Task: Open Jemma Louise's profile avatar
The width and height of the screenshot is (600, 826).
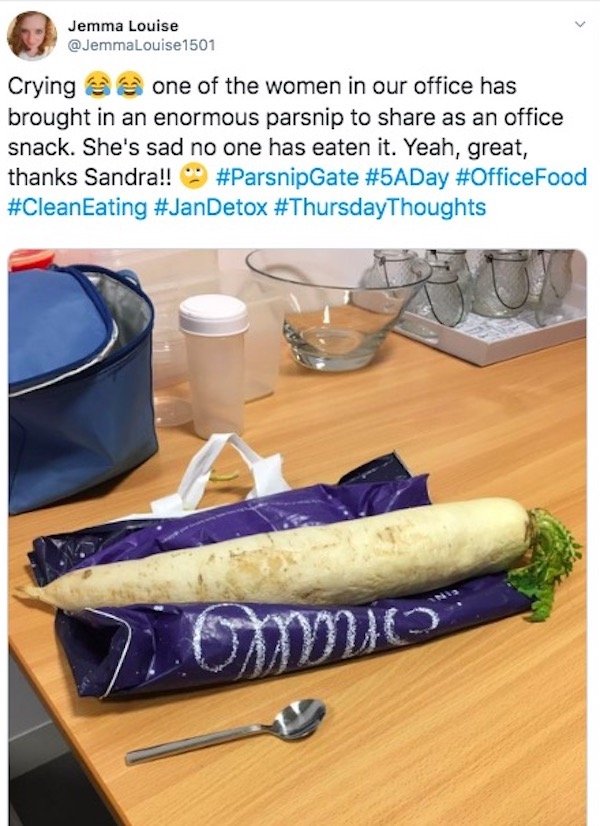Action: tap(32, 35)
